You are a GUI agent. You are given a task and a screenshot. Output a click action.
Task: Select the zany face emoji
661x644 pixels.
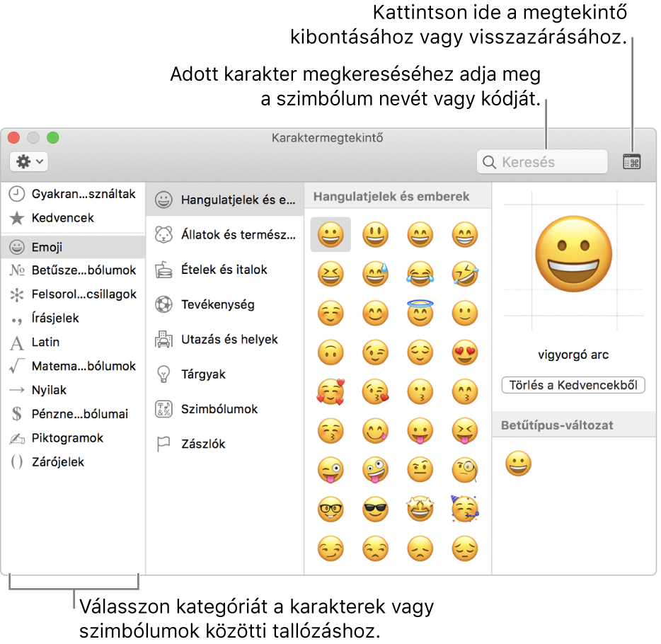point(375,470)
